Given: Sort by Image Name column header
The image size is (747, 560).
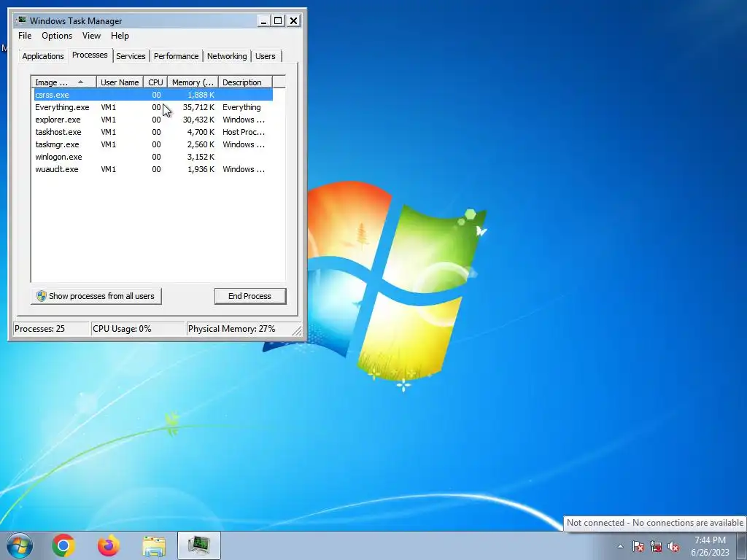Looking at the screenshot, I should tap(64, 82).
